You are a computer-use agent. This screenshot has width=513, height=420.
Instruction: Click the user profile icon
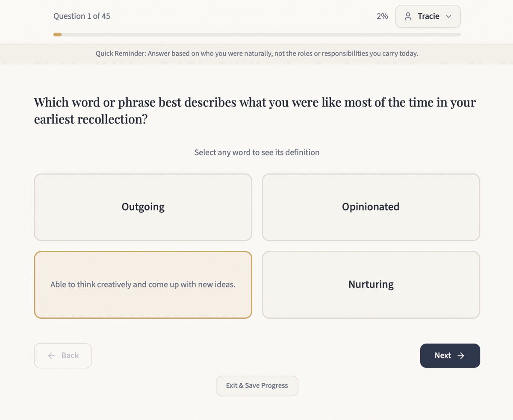coord(408,17)
